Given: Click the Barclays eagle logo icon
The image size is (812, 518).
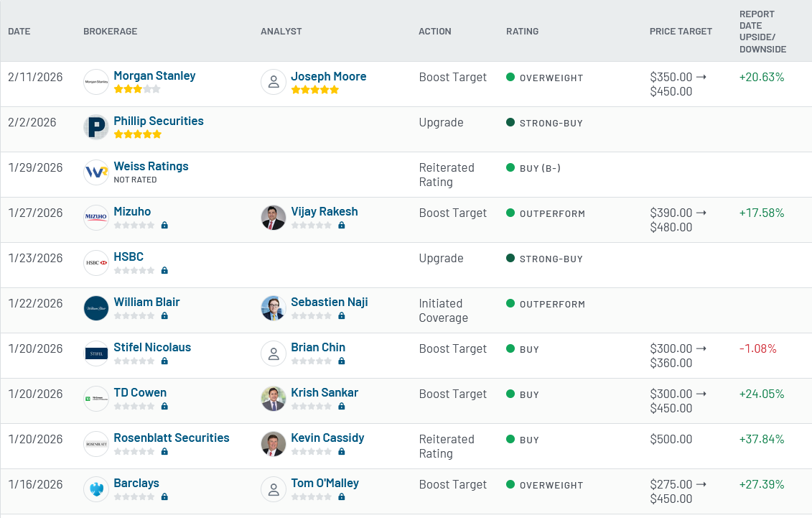Looking at the screenshot, I should (96, 489).
